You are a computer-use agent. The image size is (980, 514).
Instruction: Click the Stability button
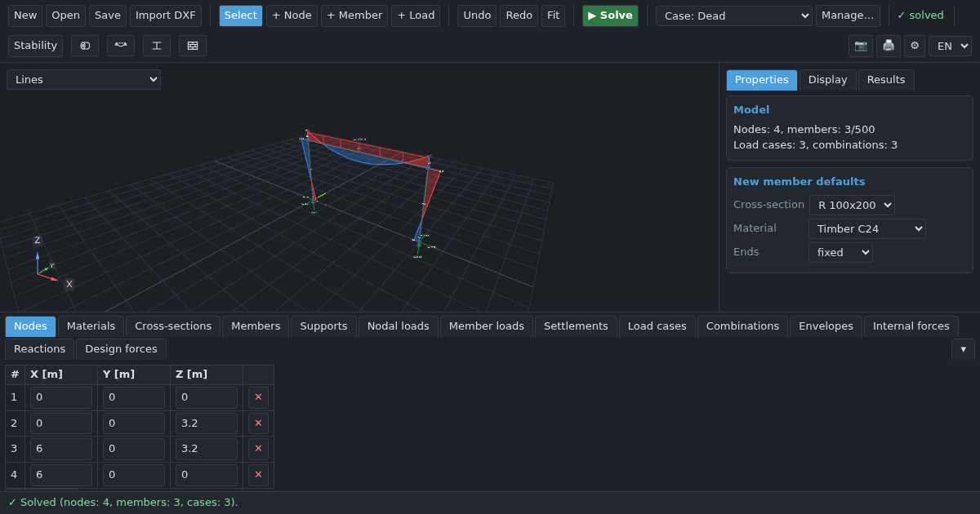click(35, 46)
